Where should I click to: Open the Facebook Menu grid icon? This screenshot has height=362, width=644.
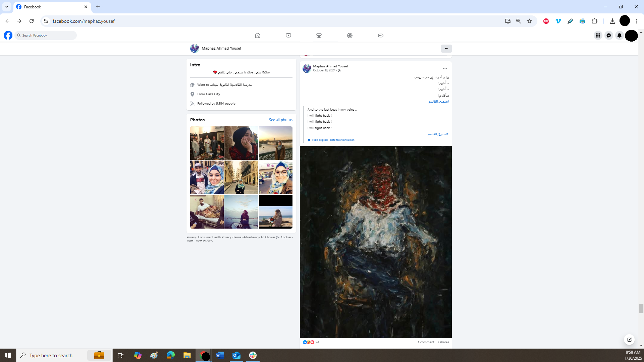[598, 36]
